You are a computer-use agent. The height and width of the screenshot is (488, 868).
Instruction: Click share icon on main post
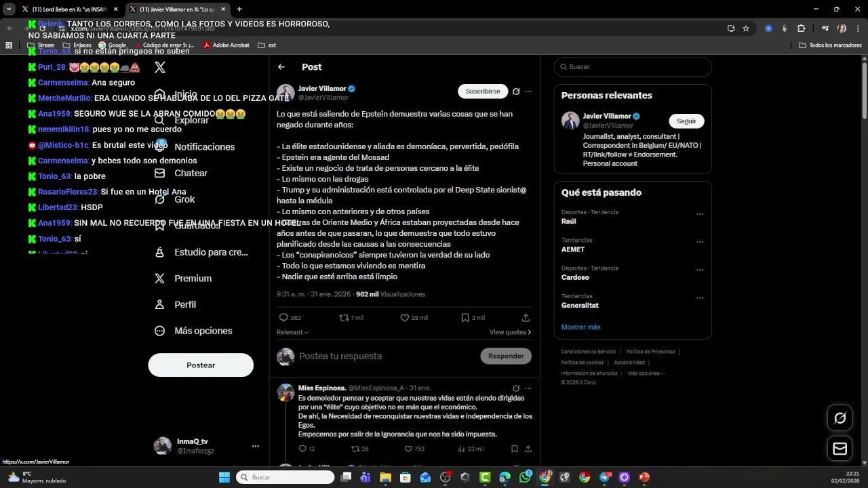[x=526, y=317]
